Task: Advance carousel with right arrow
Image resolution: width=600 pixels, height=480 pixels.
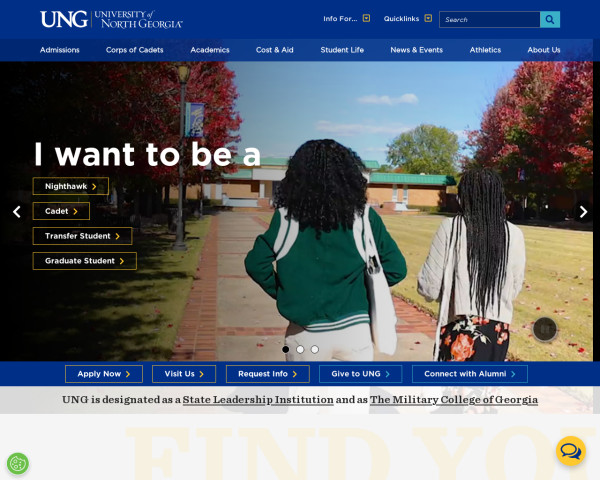Action: point(583,212)
